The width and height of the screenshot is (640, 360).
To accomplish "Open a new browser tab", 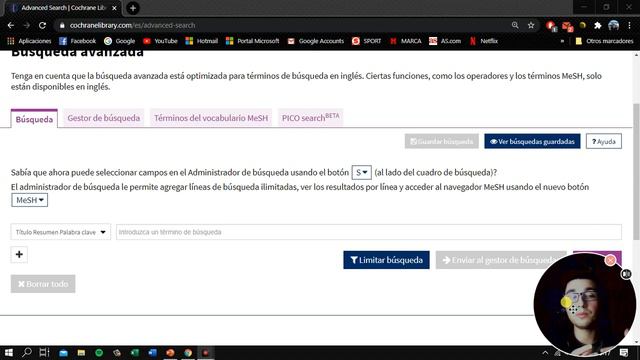I will (x=133, y=8).
